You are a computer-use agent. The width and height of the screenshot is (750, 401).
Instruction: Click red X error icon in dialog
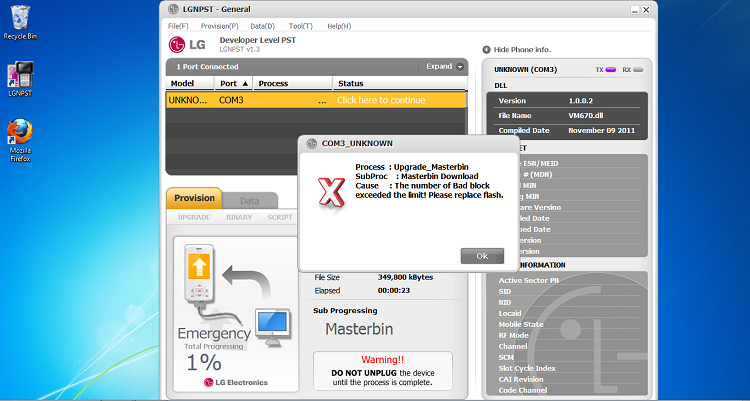click(331, 193)
